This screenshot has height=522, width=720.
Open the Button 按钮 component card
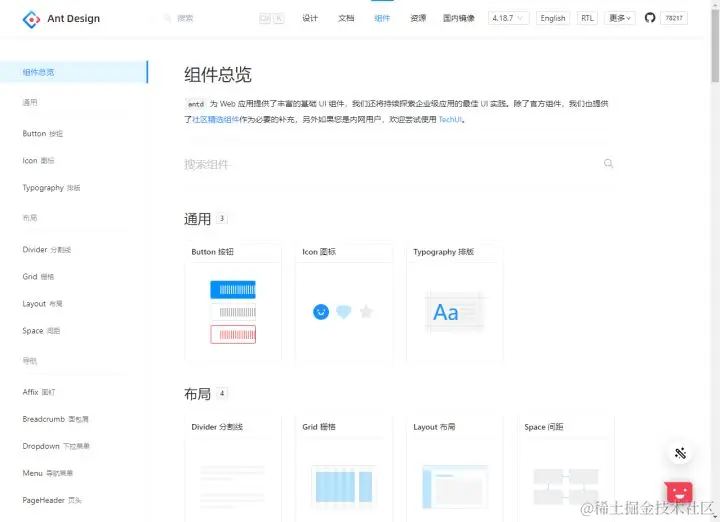[233, 303]
